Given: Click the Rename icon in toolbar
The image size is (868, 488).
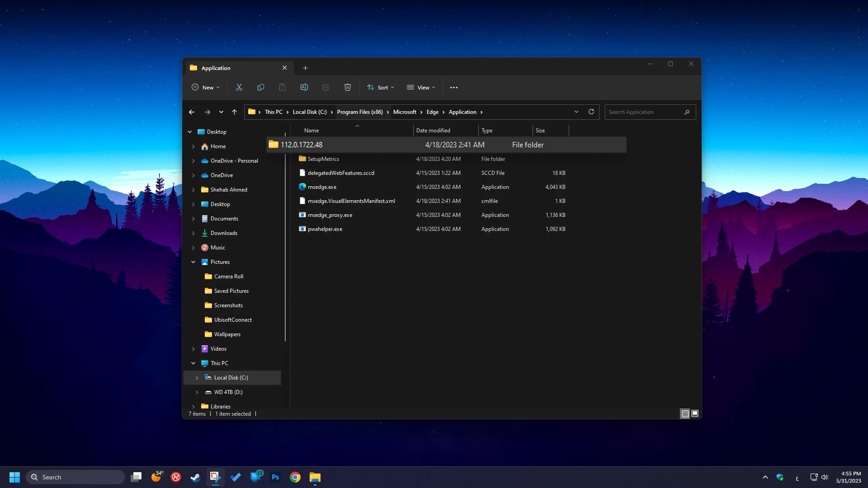Looking at the screenshot, I should 304,87.
